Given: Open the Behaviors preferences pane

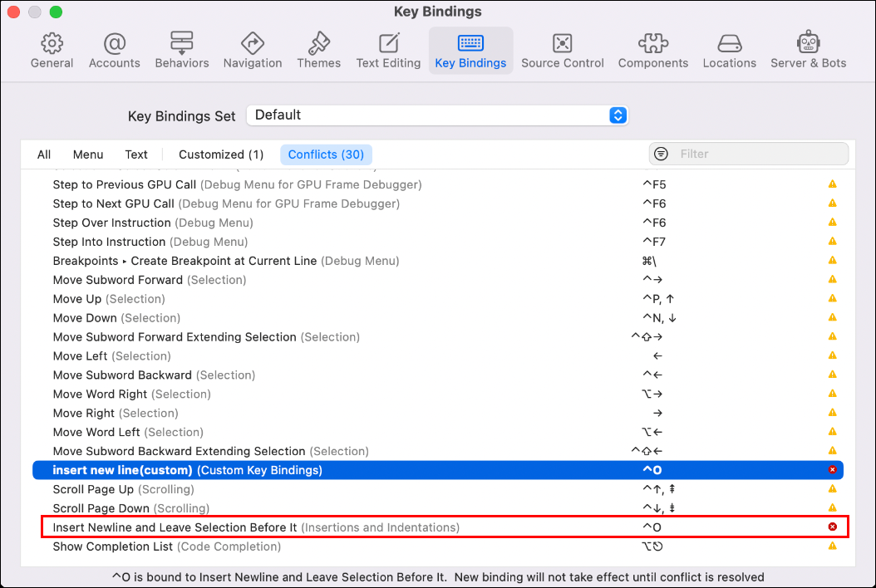Looking at the screenshot, I should click(182, 51).
